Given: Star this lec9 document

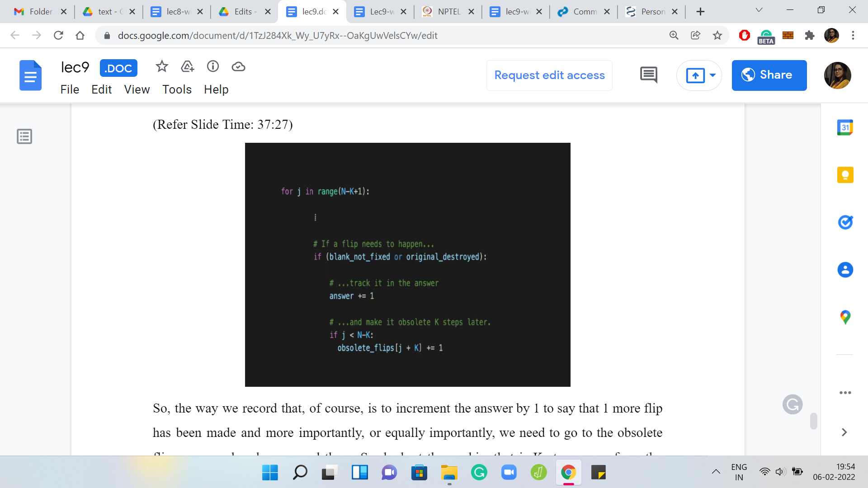Looking at the screenshot, I should tap(161, 67).
